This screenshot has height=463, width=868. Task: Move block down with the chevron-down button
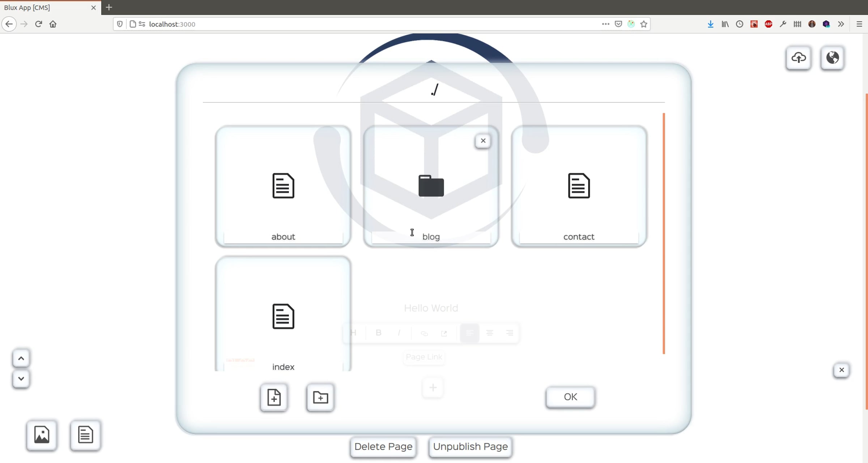point(21,379)
